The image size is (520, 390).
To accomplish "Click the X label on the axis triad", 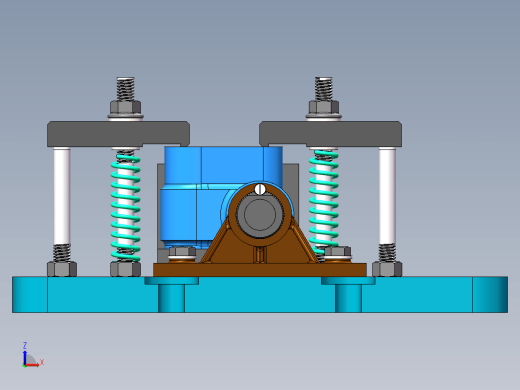I will (x=42, y=362).
